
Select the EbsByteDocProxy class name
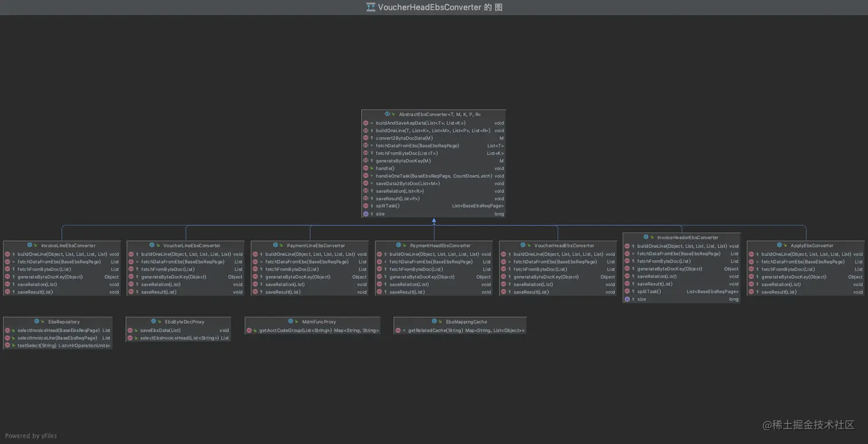184,322
